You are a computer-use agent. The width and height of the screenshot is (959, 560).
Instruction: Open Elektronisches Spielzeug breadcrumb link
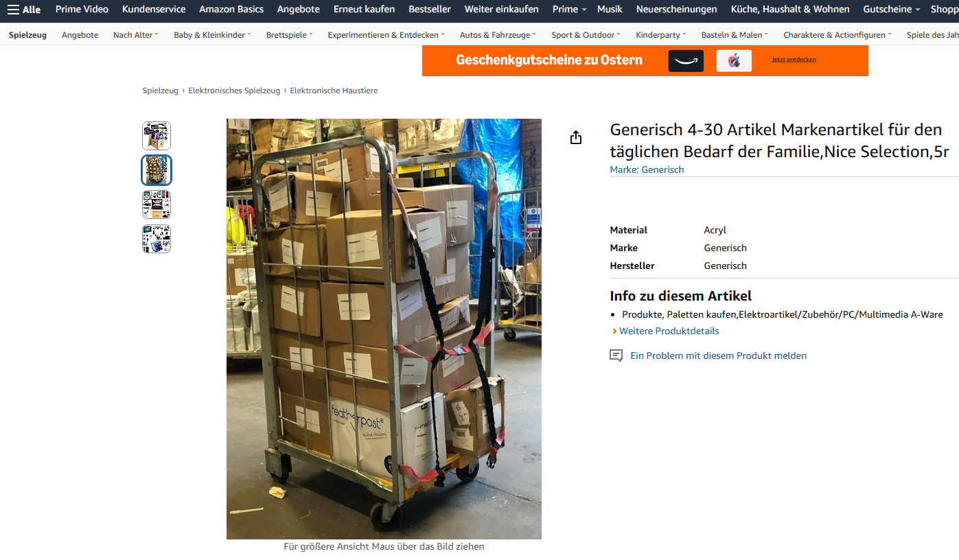point(234,91)
